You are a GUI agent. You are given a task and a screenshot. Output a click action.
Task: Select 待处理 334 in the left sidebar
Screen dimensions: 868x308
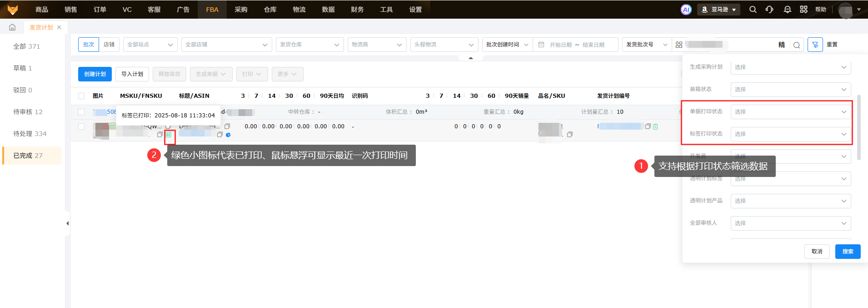click(30, 134)
